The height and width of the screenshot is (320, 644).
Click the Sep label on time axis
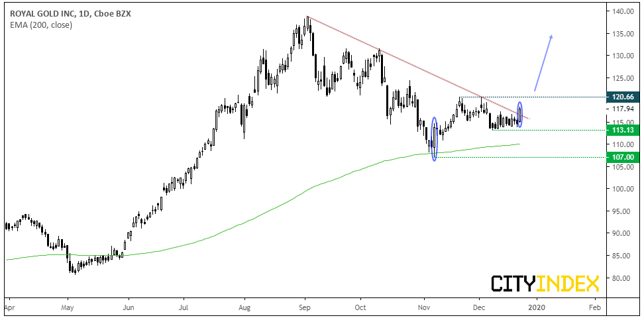[x=305, y=307]
